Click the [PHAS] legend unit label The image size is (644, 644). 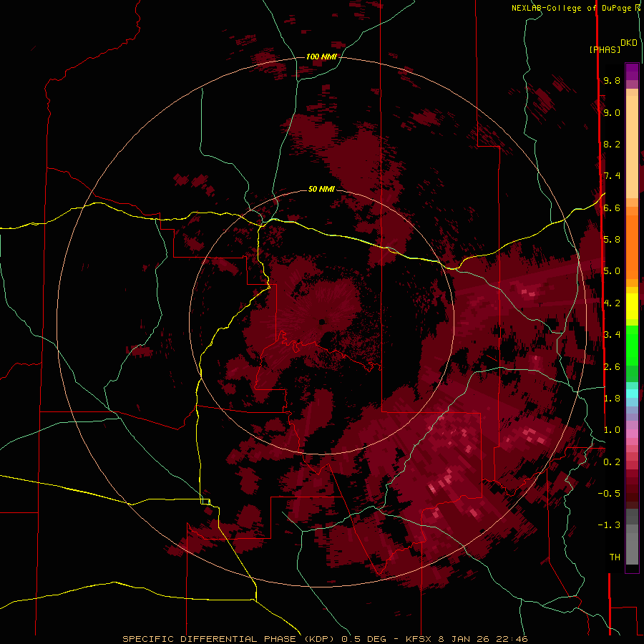point(605,49)
